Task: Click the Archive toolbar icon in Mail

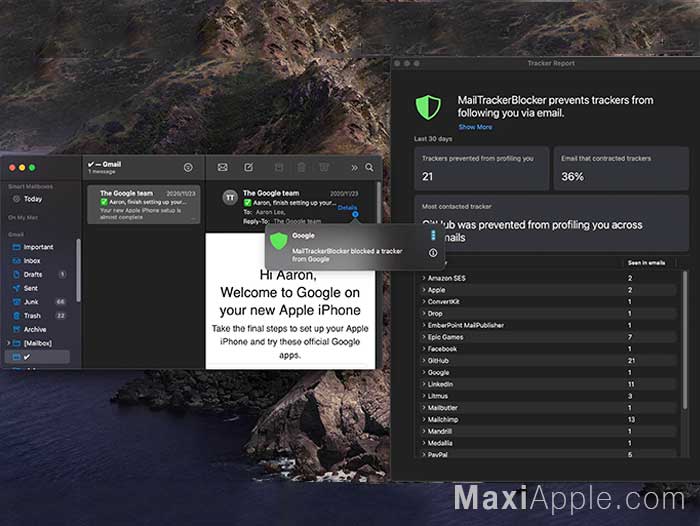Action: tap(279, 167)
